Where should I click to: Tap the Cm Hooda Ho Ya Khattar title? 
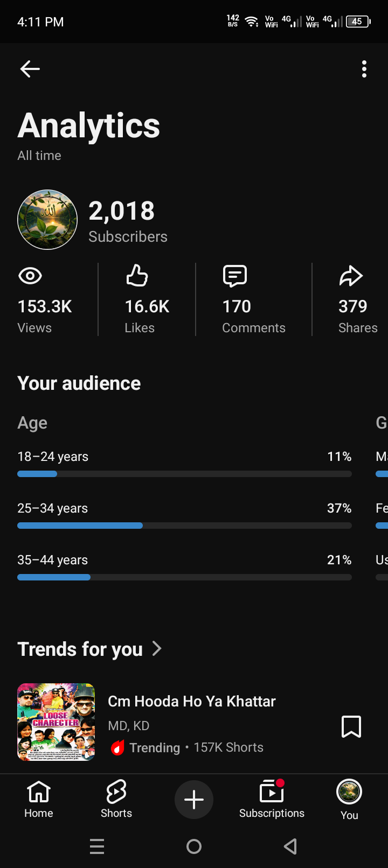click(x=192, y=701)
